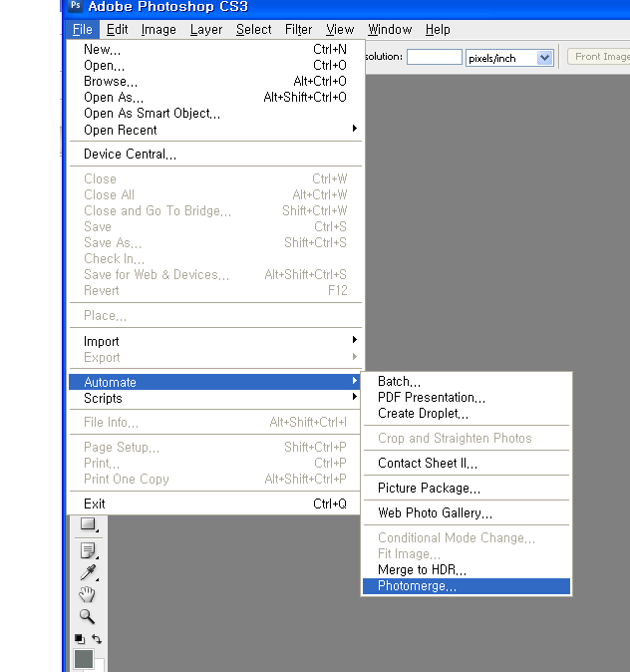The image size is (630, 672).
Task: Swap foreground and background colors
Action: pyautogui.click(x=97, y=639)
